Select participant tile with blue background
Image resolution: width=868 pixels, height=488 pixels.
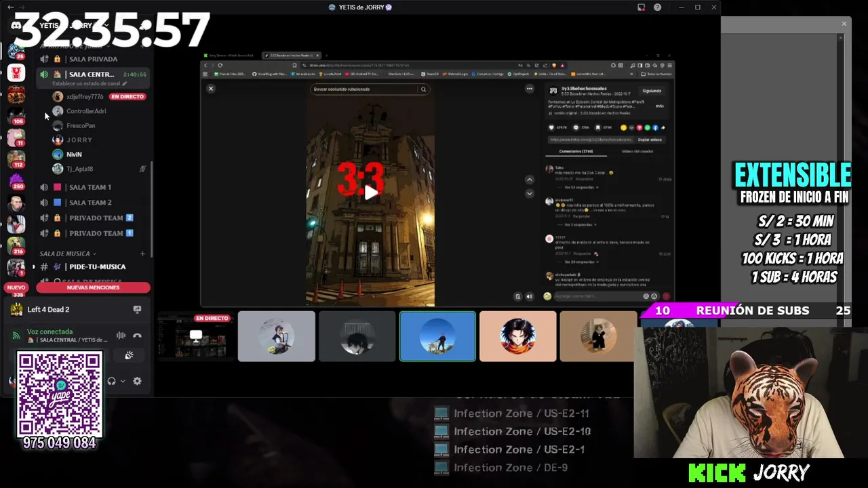[x=437, y=336]
